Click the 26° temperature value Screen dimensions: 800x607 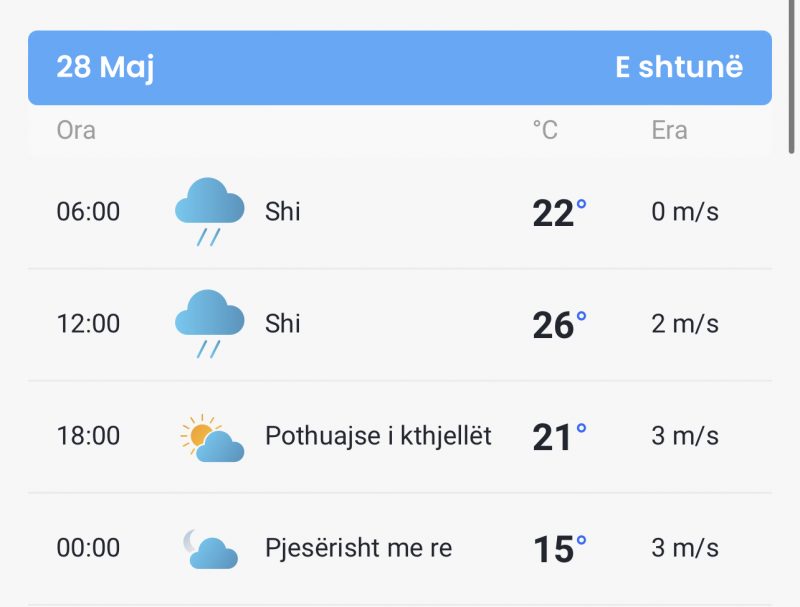(x=559, y=324)
